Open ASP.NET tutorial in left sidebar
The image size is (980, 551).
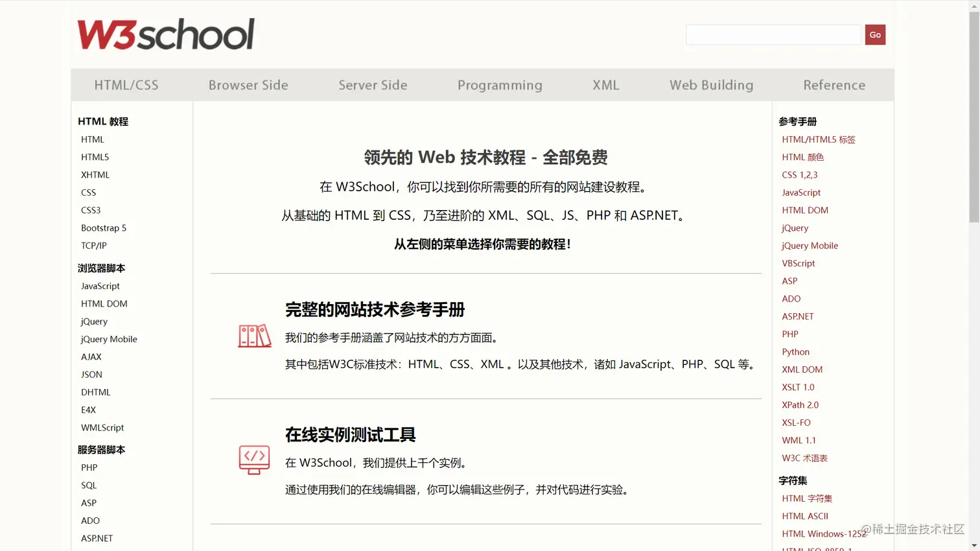97,539
